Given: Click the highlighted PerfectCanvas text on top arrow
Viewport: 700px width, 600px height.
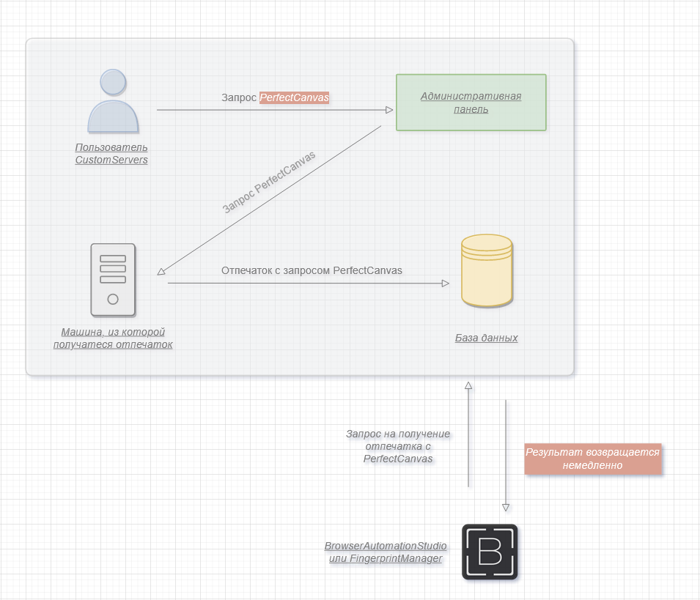Looking at the screenshot, I should pos(294,97).
